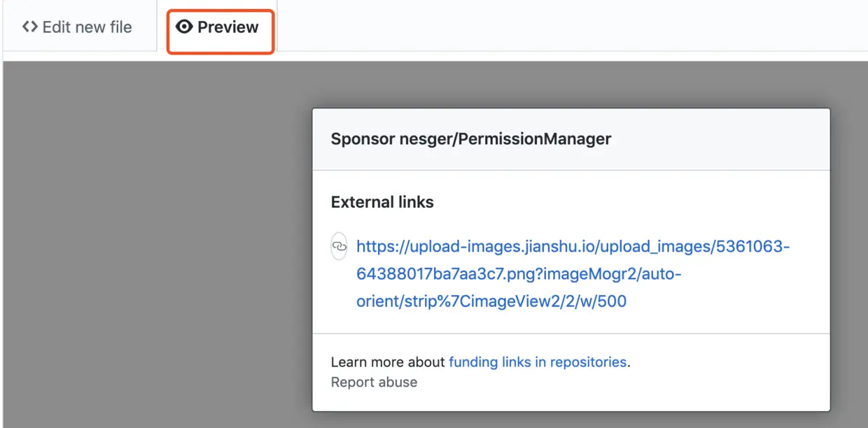868x428 pixels.
Task: Click gray overlay area above the sponsor dialog
Action: 560,84
